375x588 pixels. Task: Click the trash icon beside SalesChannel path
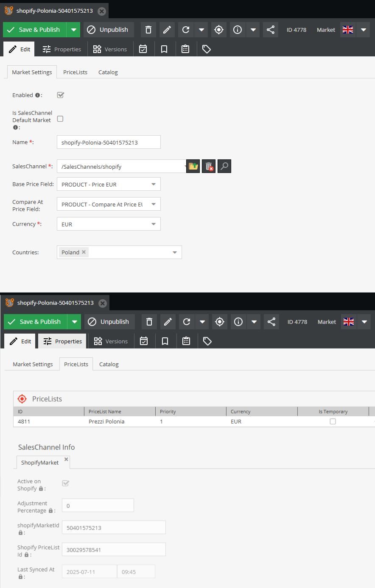pos(209,166)
